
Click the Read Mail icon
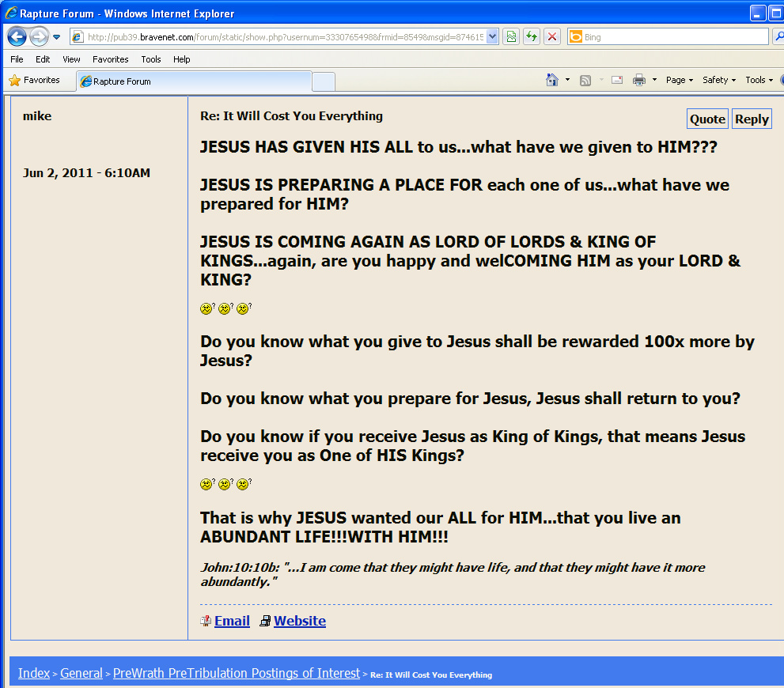[617, 80]
